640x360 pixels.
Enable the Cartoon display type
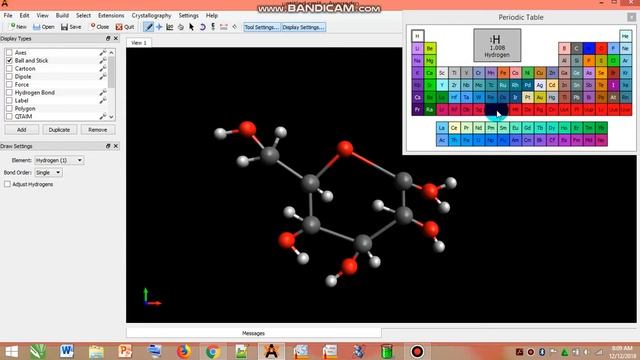[x=9, y=69]
